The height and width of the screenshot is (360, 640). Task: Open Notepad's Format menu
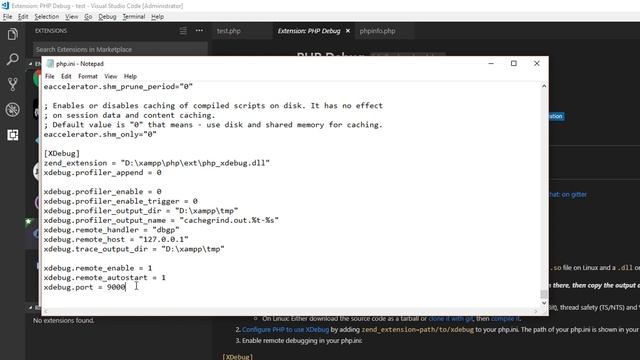click(88, 76)
